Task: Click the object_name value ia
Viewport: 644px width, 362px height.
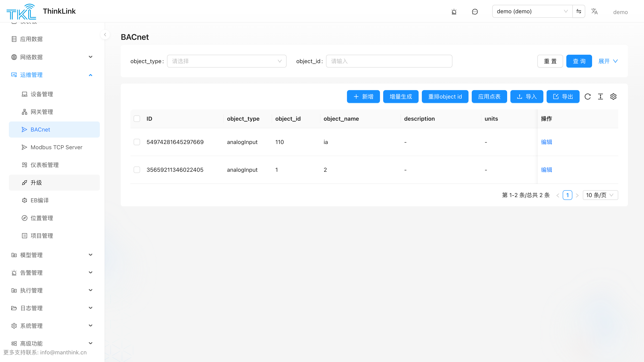Action: pos(325,142)
